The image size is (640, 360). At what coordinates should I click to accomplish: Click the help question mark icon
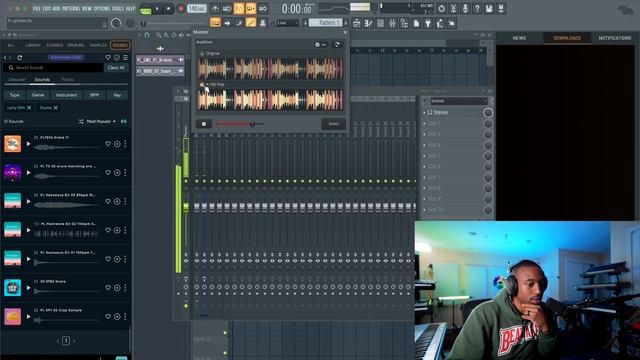[477, 9]
